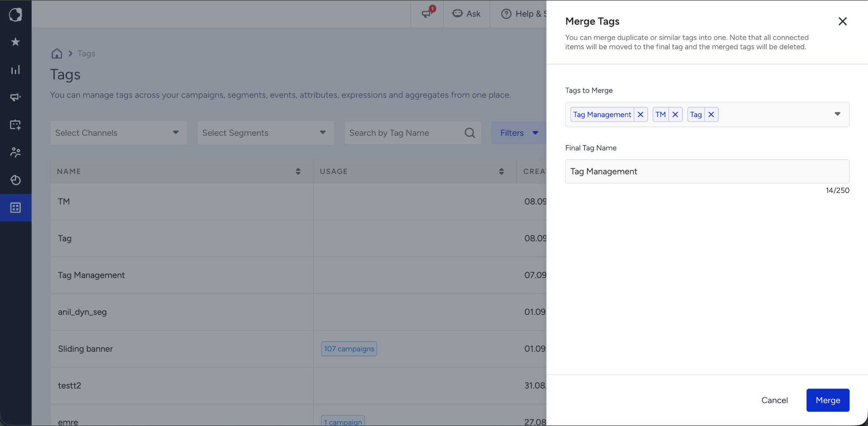The height and width of the screenshot is (426, 868).
Task: Open the Select Segments dropdown
Action: point(266,133)
